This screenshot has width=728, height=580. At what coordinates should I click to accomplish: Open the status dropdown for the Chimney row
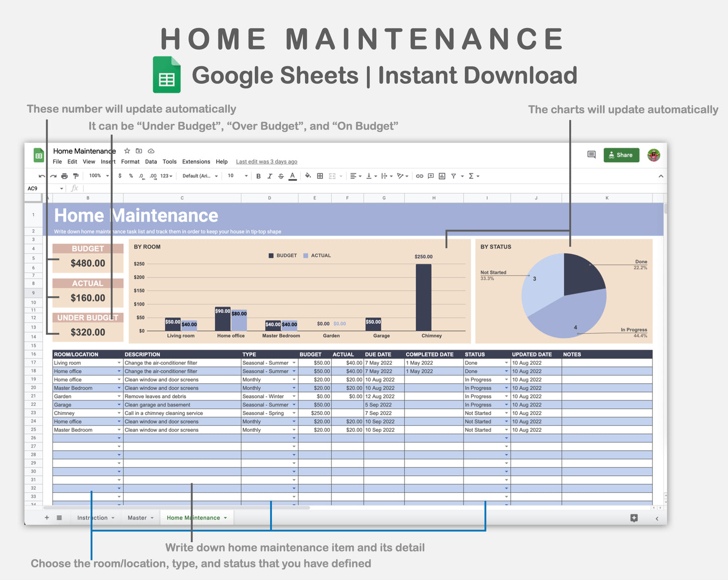tap(506, 413)
